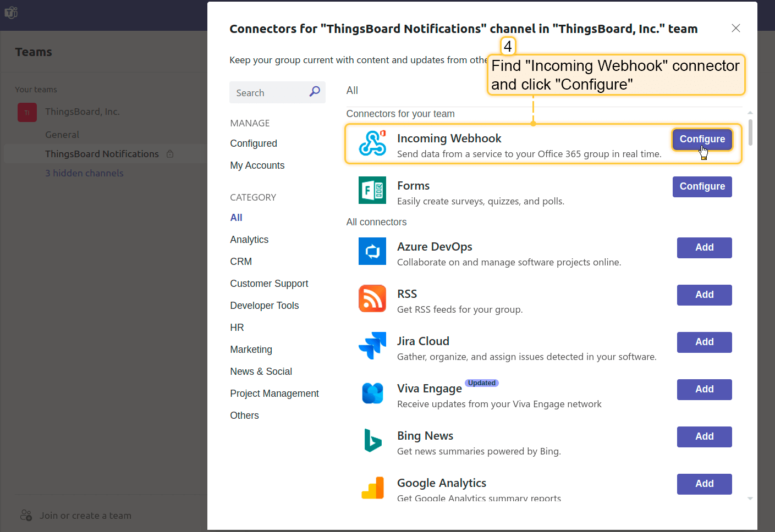
Task: Click the Teams heading in sidebar
Action: coord(34,52)
